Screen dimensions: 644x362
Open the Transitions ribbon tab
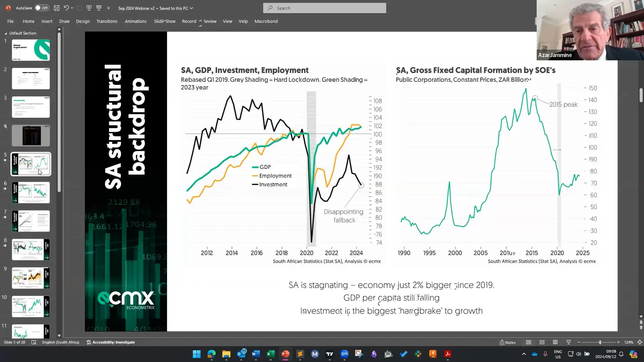coord(107,21)
